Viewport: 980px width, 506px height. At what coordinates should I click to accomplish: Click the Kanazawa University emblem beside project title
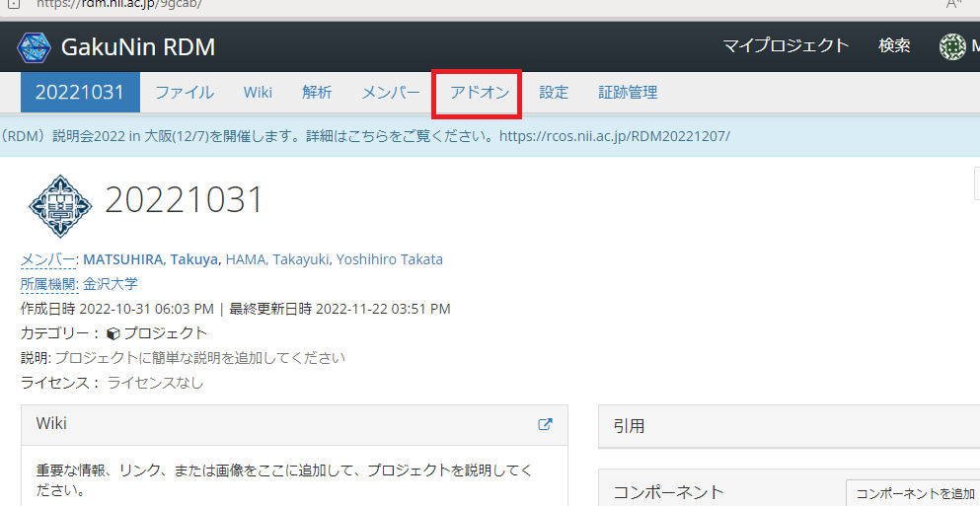(60, 206)
